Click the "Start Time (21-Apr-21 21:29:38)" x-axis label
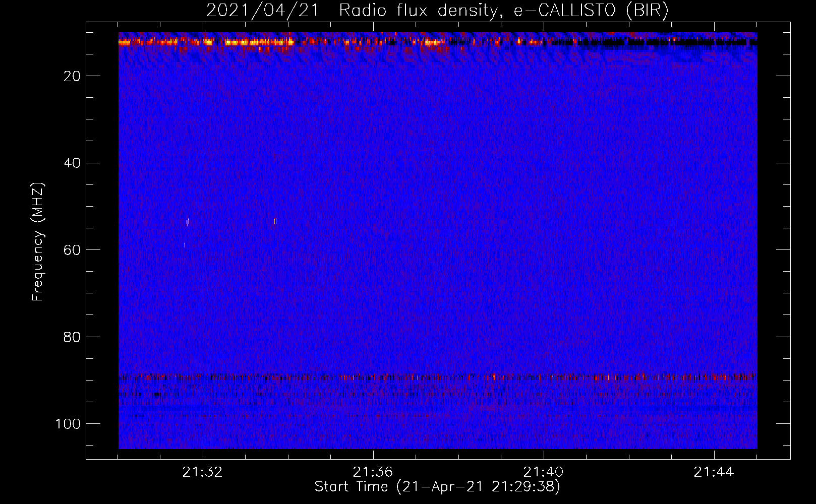 click(437, 487)
